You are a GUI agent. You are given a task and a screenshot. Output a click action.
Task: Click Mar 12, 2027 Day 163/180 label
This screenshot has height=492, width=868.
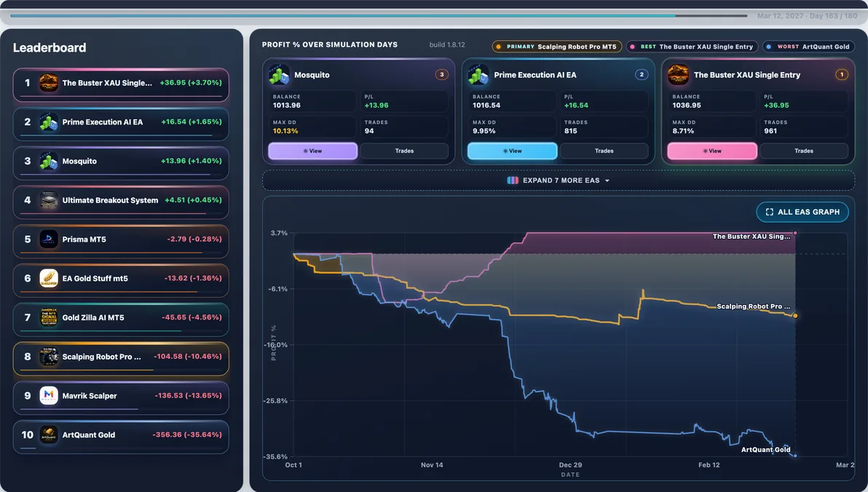click(807, 16)
